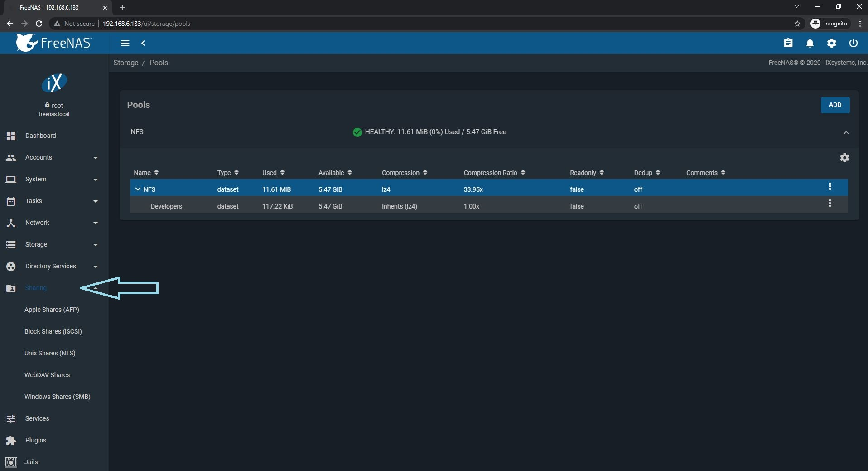Click the "33.95x" compression ratio value

pyautogui.click(x=473, y=189)
